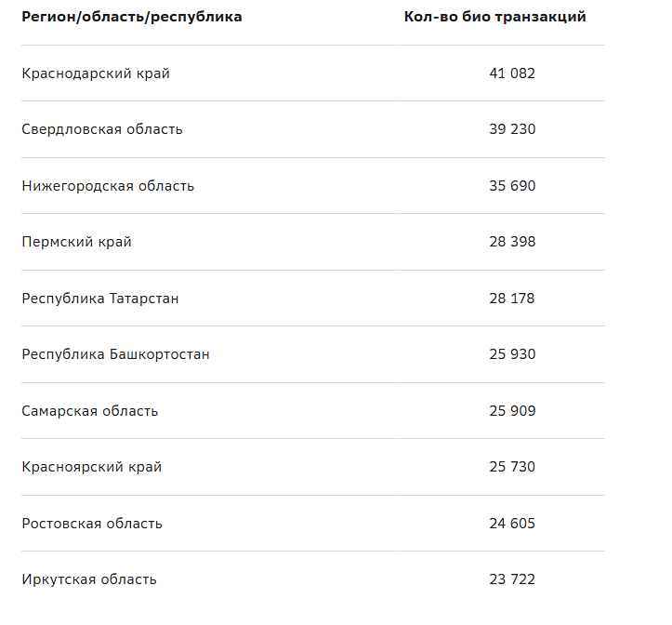This screenshot has height=625, width=672.
Task: Select the Краснодарский край row label
Action: click(x=96, y=73)
